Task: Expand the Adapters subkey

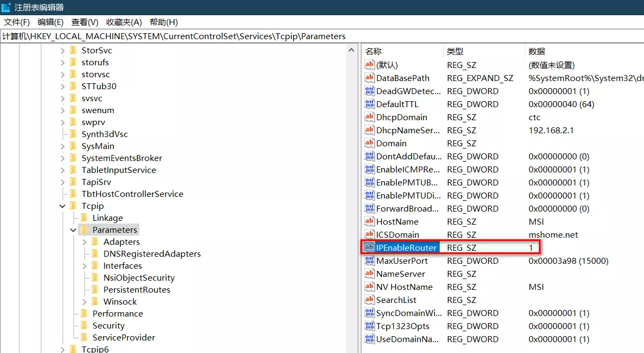Action: (x=84, y=242)
